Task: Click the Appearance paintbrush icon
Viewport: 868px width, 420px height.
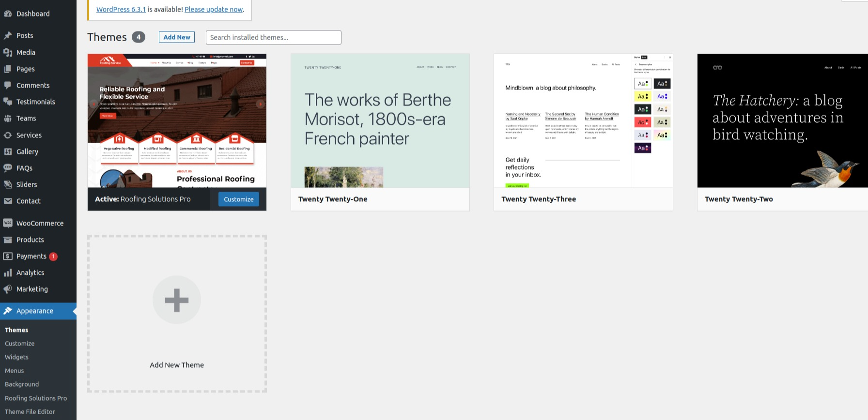Action: pos(8,311)
